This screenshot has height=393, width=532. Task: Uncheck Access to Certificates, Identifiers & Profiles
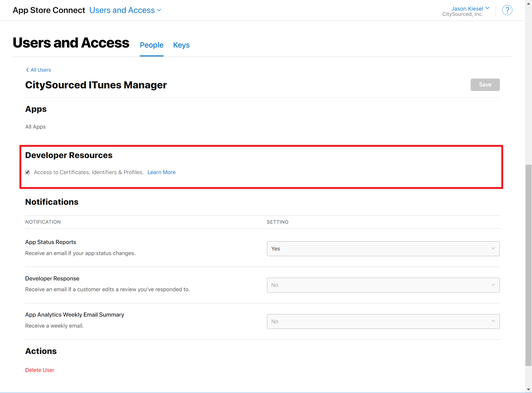point(28,172)
